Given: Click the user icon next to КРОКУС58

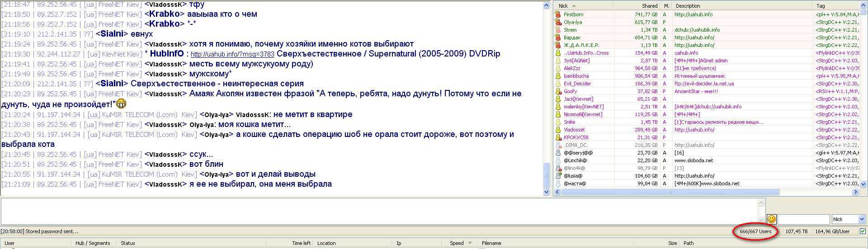Looking at the screenshot, I should coord(558,137).
